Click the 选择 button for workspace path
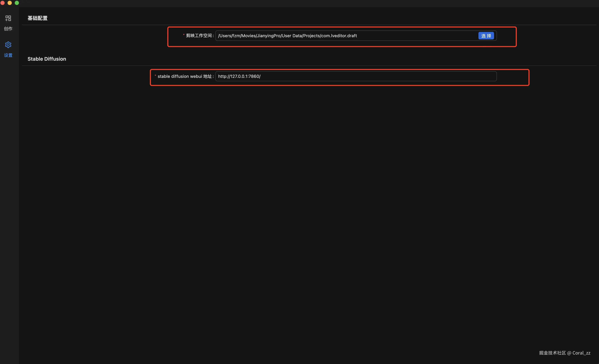This screenshot has height=364, width=599. click(x=486, y=36)
